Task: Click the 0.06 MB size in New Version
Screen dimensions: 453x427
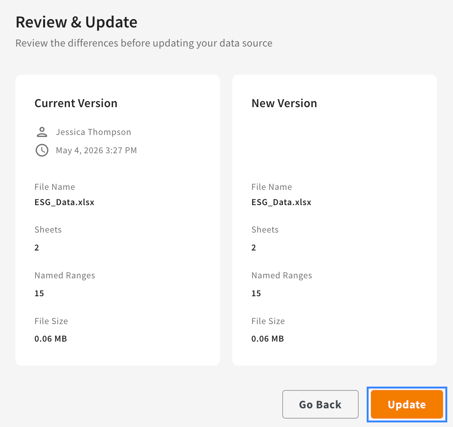Action: pos(268,339)
